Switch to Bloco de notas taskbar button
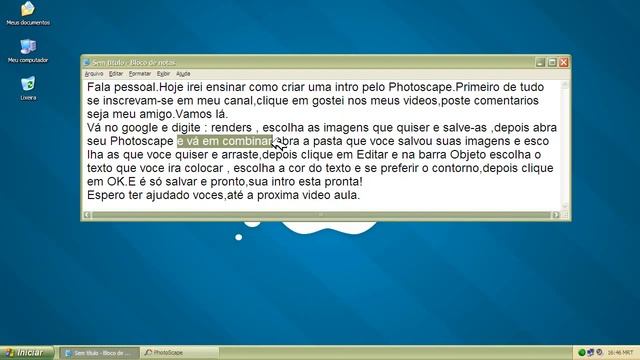This screenshot has height=360, width=640. tap(99, 353)
